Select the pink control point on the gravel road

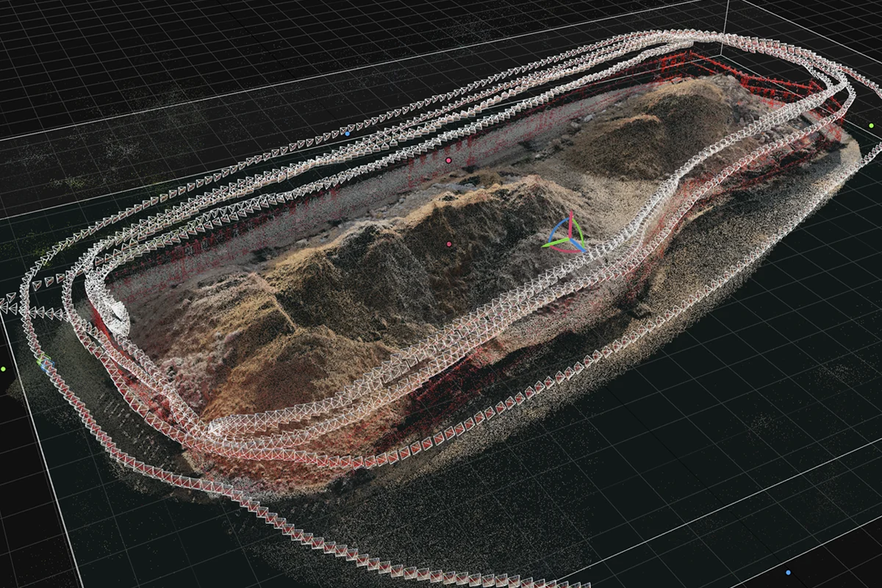pos(449,159)
